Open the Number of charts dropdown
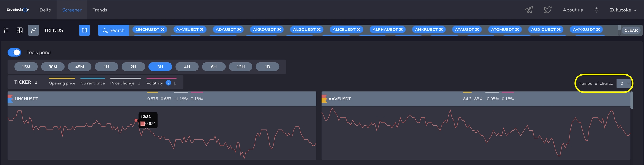The height and width of the screenshot is (165, 644). [624, 83]
